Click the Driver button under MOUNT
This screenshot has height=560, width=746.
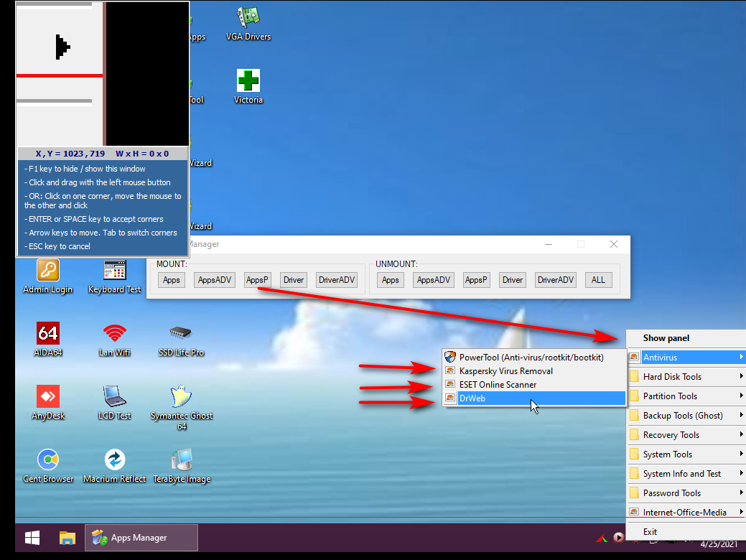pos(294,280)
